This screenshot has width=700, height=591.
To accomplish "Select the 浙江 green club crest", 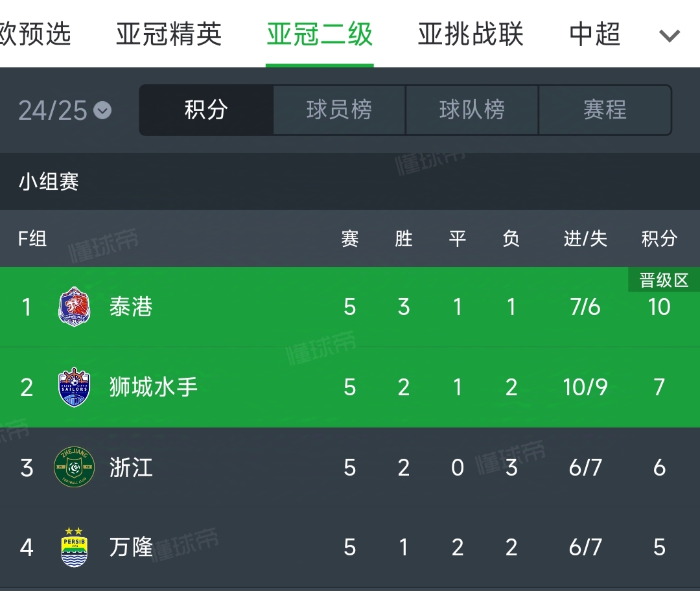I will pos(74,467).
